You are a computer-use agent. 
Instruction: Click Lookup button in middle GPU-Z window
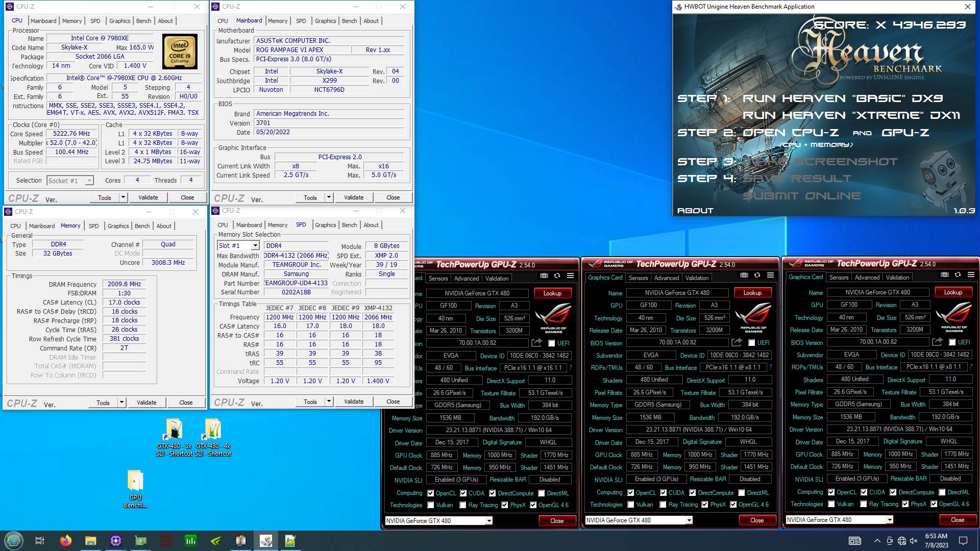(752, 293)
